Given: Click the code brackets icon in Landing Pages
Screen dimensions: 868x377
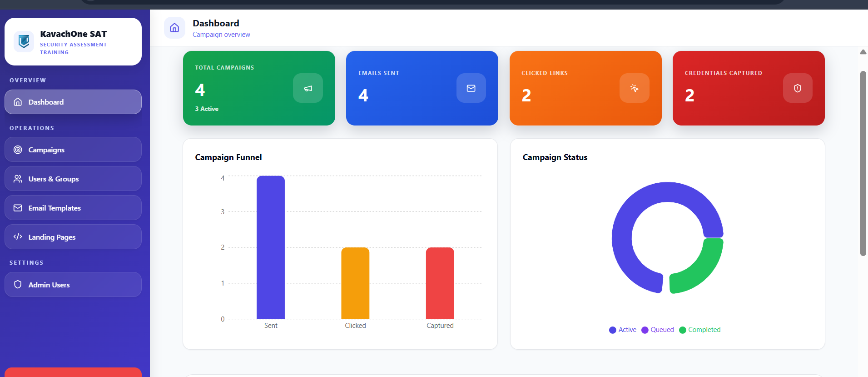Looking at the screenshot, I should pos(18,237).
